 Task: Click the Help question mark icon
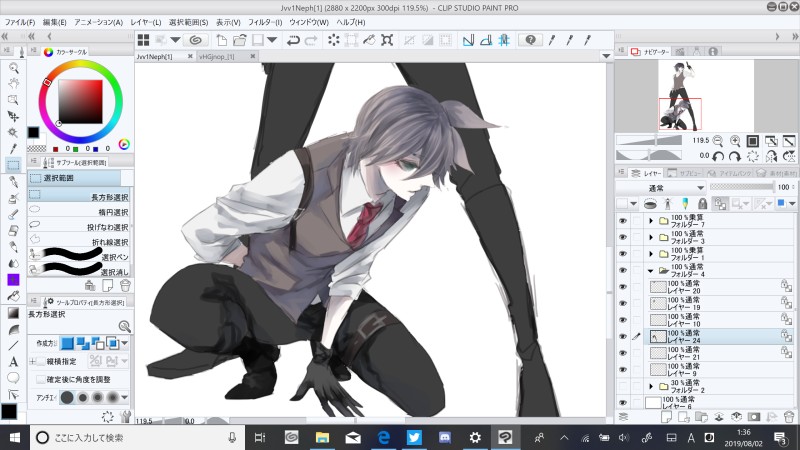530,40
